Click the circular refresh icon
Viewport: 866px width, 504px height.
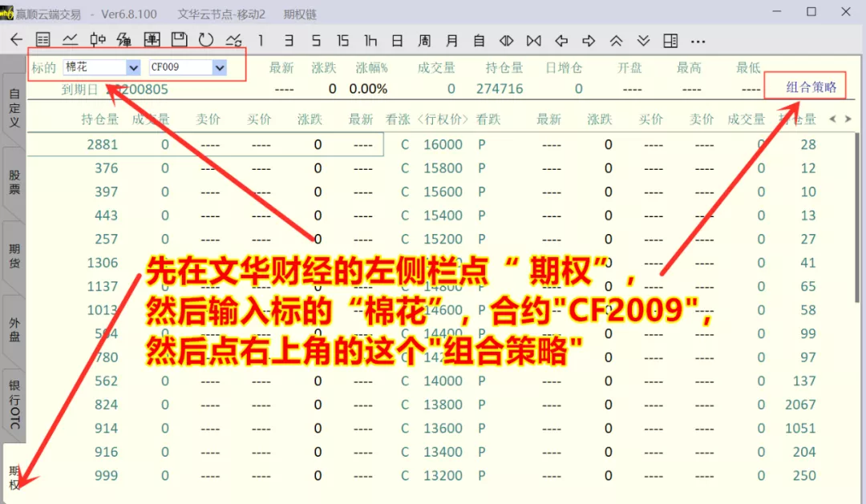(206, 40)
